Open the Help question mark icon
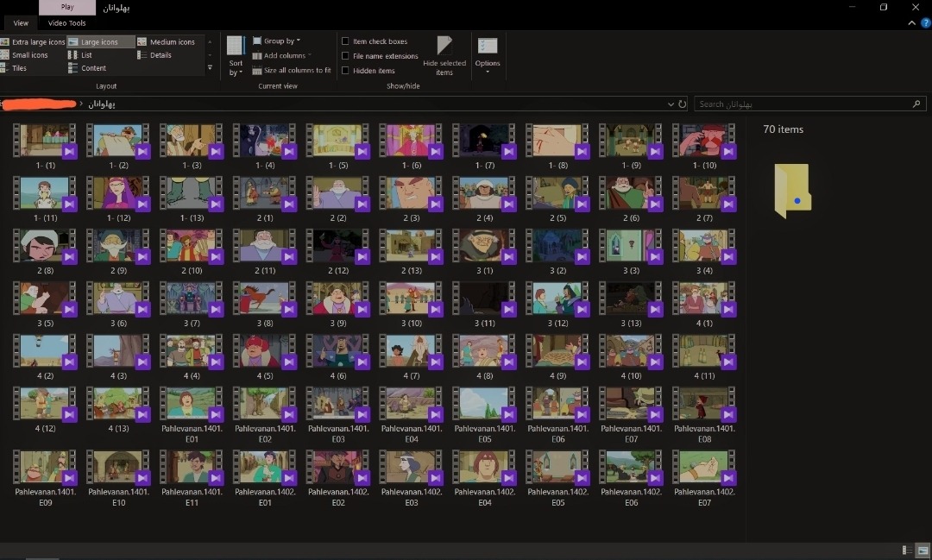The image size is (932, 560). coord(925,23)
